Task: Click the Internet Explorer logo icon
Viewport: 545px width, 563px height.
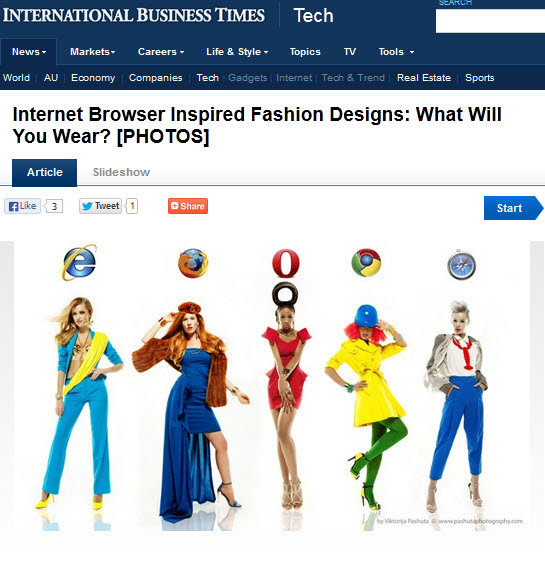Action: point(79,262)
